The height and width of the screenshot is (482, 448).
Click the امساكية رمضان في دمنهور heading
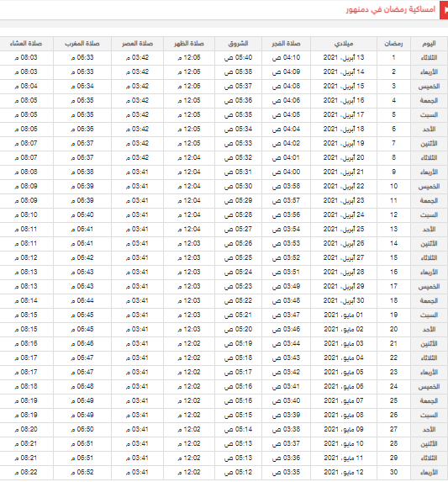[x=391, y=9]
